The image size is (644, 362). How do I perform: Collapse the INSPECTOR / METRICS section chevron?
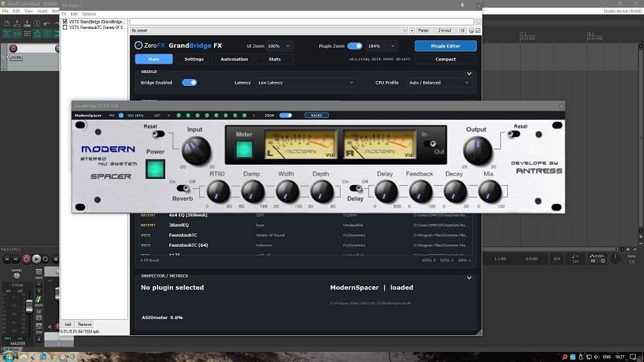pyautogui.click(x=469, y=278)
